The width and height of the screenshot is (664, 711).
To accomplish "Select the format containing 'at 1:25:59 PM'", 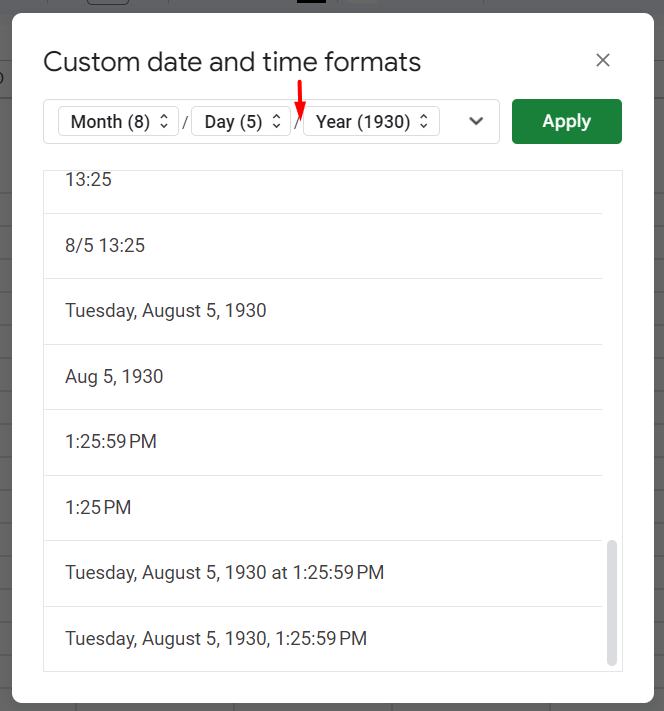I will pos(323,573).
